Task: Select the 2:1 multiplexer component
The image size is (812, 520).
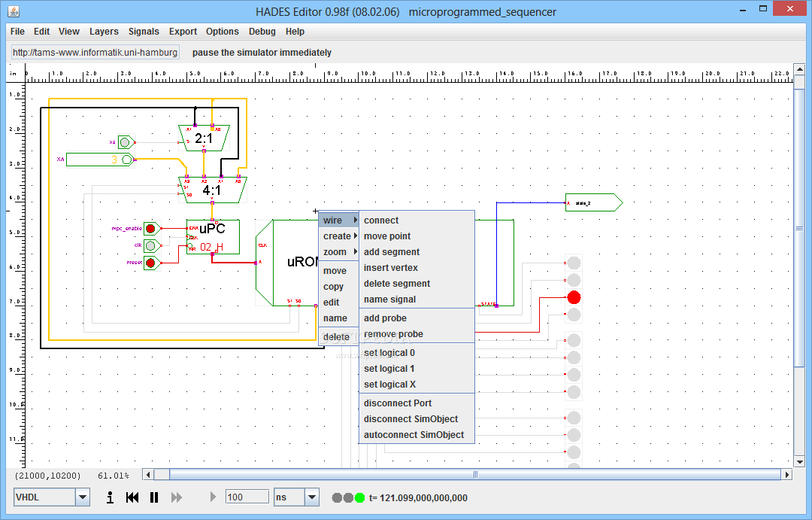Action: 204,138
